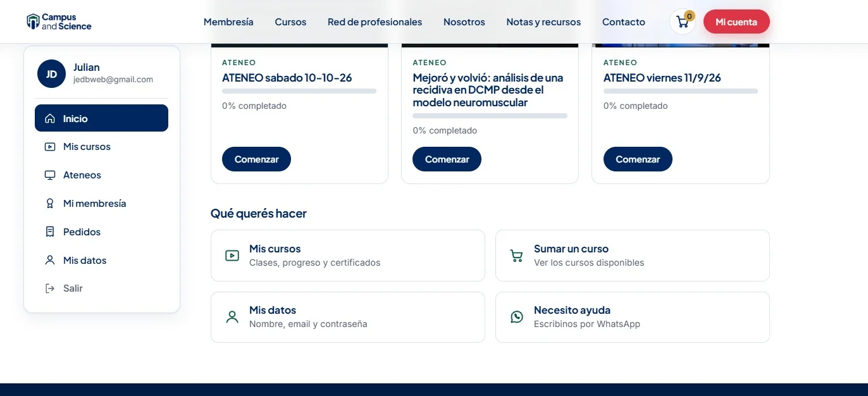Select Mis datos in the sidebar
The height and width of the screenshot is (396, 868).
coord(101,260)
